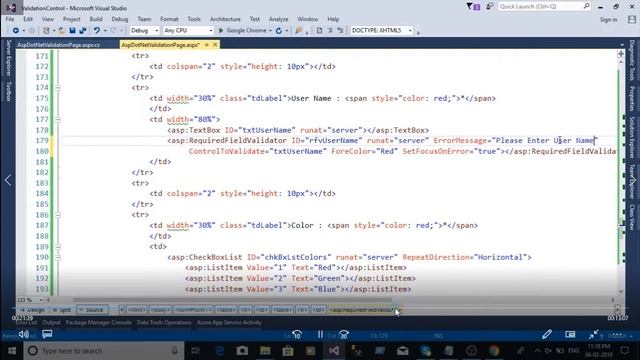This screenshot has width=640, height=360.
Task: Open the Toolbox side tab
Action: tap(8, 91)
